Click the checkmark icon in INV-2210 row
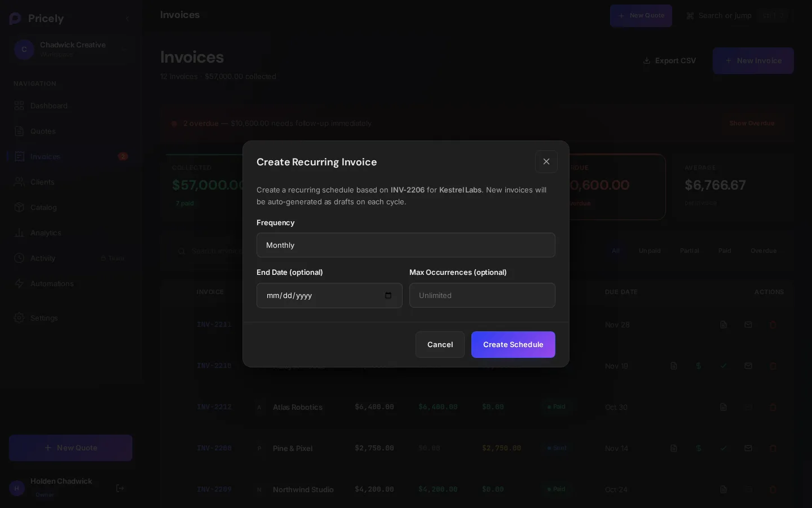812x508 pixels. [723, 366]
